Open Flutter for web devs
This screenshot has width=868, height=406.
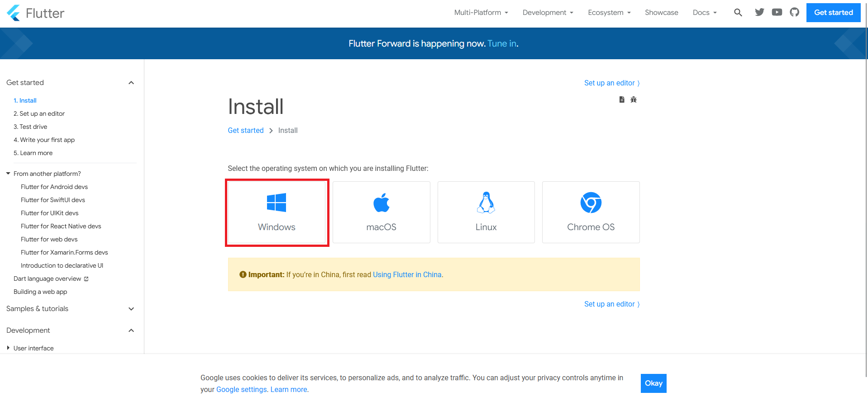[x=49, y=239]
